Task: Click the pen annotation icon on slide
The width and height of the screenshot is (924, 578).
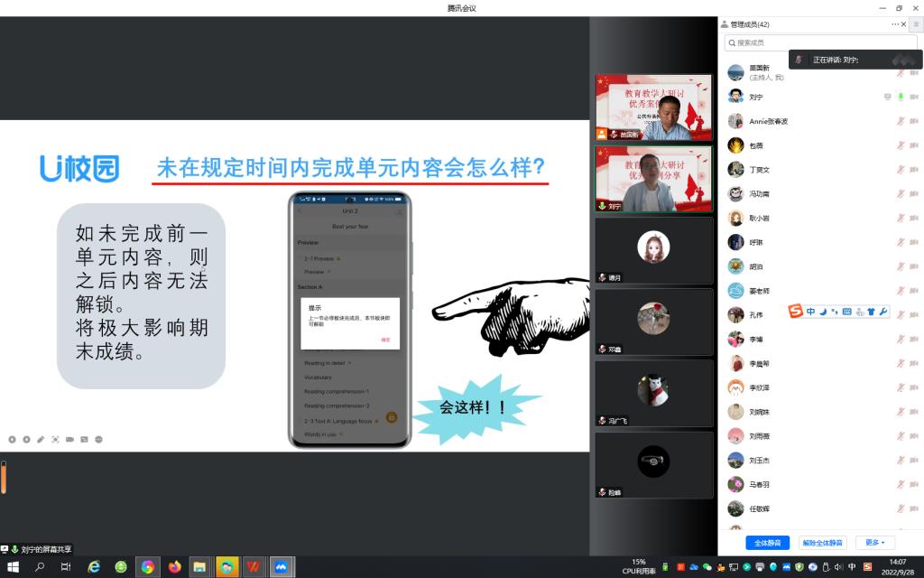Action: tap(41, 440)
